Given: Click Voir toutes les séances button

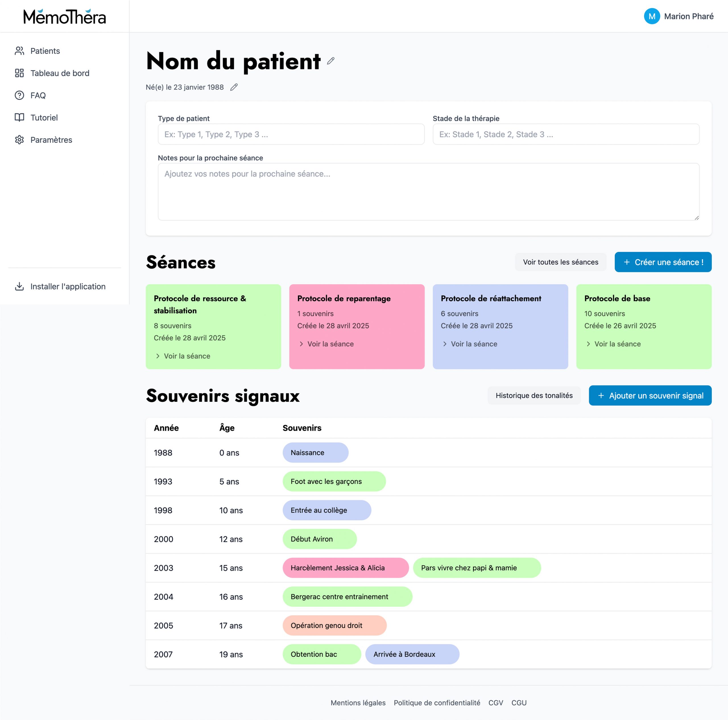Looking at the screenshot, I should coord(560,262).
